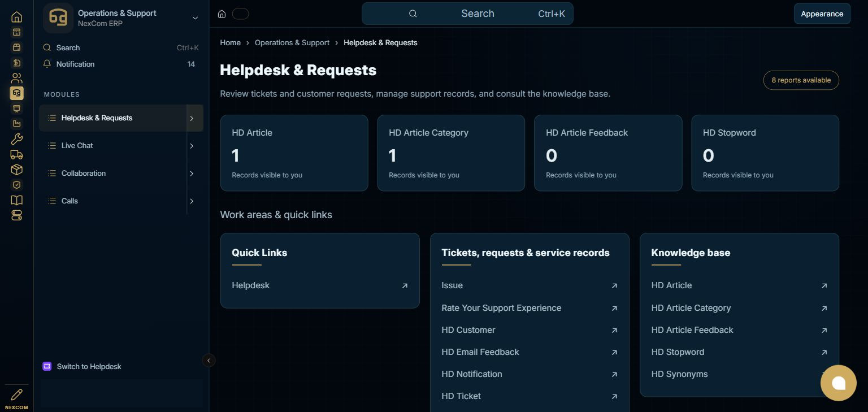Viewport: 868px width, 412px height.
Task: Open the HD Article Feedback summary card
Action: tap(608, 153)
